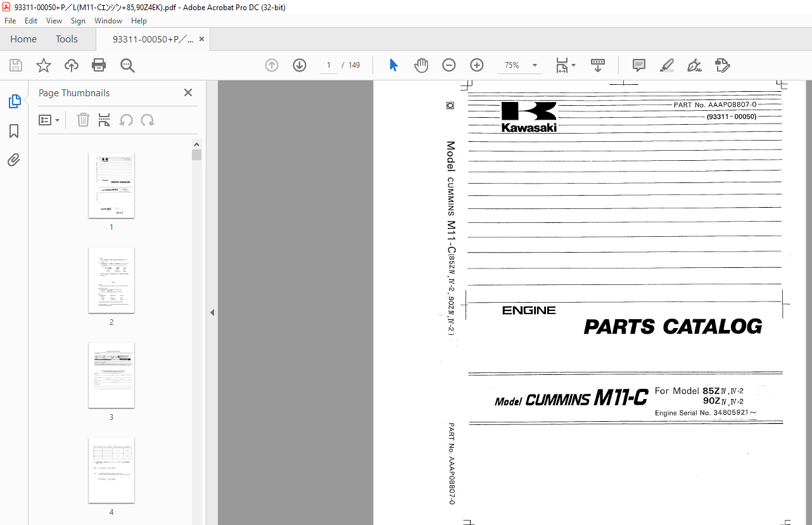Expand the thumbnail options menu dropdown

point(49,120)
